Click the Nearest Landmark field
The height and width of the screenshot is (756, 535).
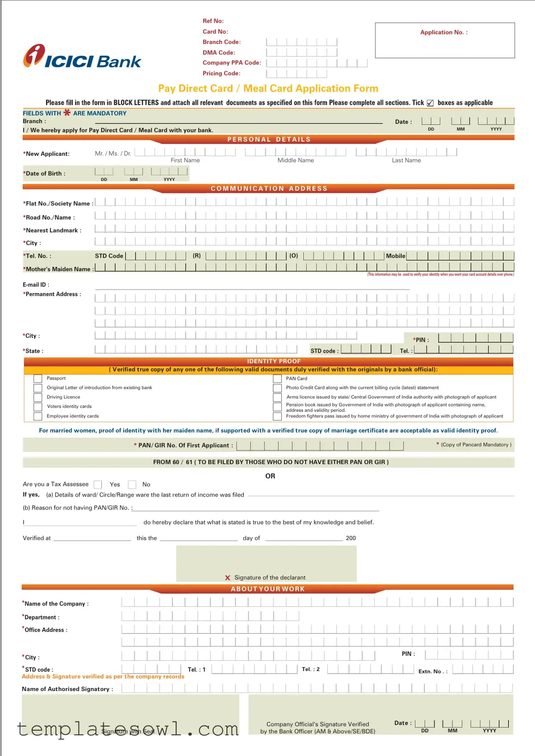(x=305, y=229)
